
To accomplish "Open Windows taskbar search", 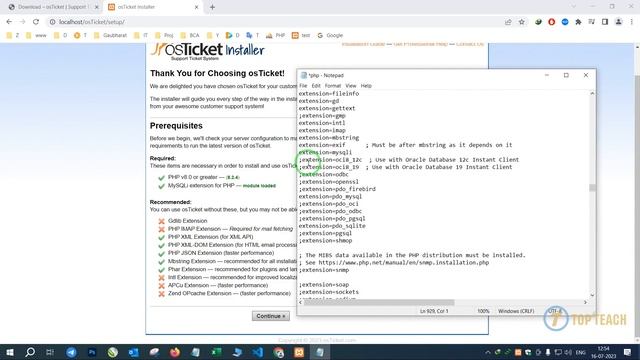I will [30, 352].
